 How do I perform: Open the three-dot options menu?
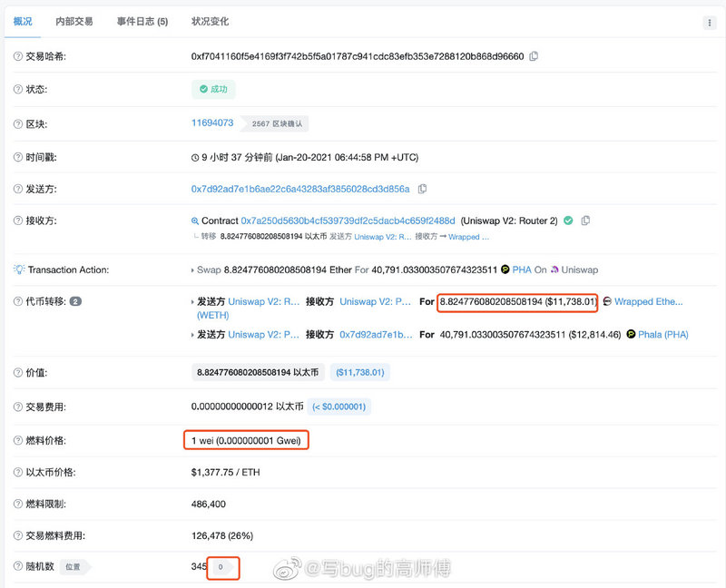(x=709, y=23)
